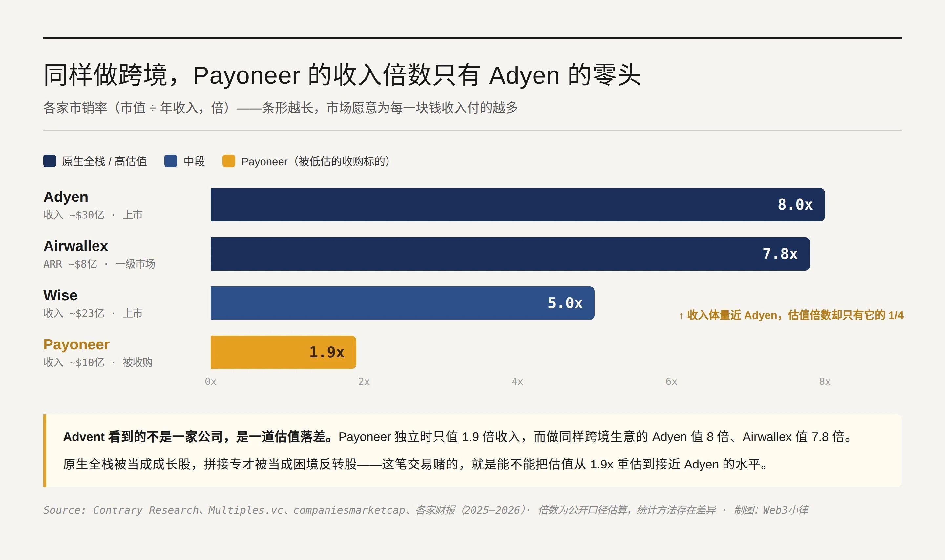Click the Airwallex row name
945x560 pixels.
tap(75, 246)
